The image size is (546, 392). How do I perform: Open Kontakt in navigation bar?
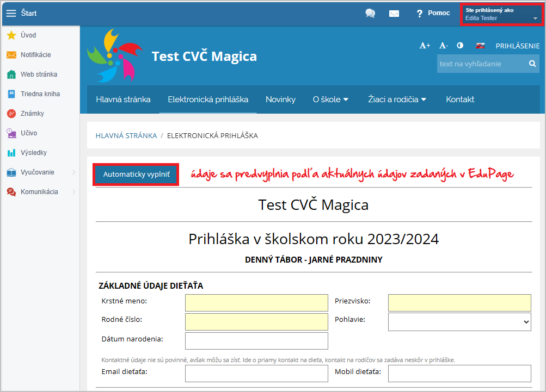tap(460, 99)
